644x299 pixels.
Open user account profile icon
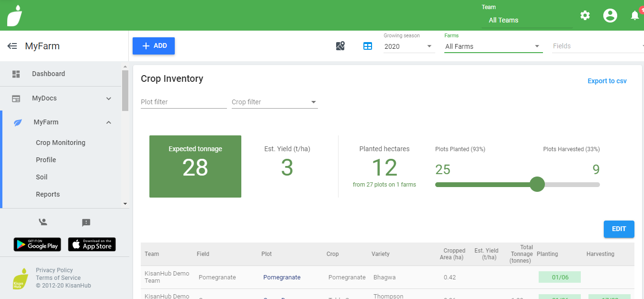click(x=610, y=15)
